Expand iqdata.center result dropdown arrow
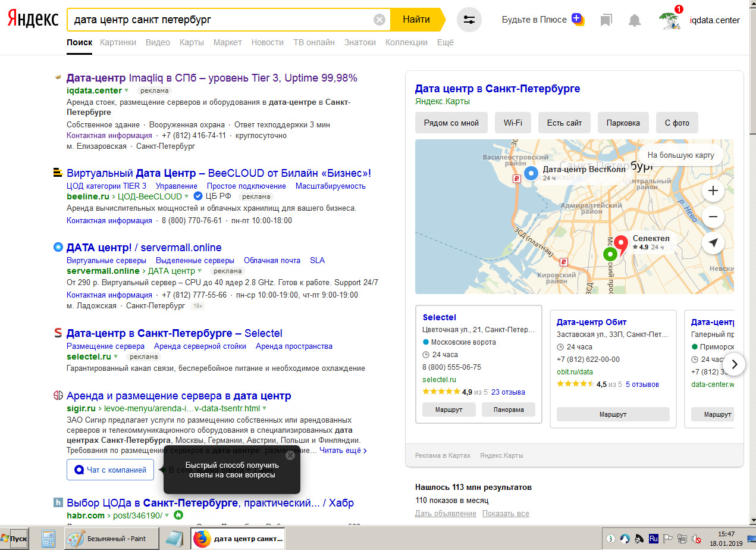 (x=126, y=90)
